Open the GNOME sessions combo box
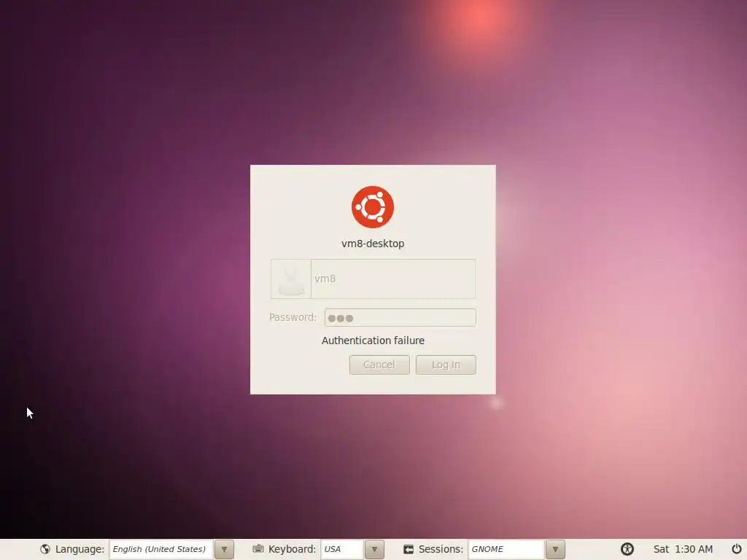Image resolution: width=747 pixels, height=560 pixels. (506, 549)
